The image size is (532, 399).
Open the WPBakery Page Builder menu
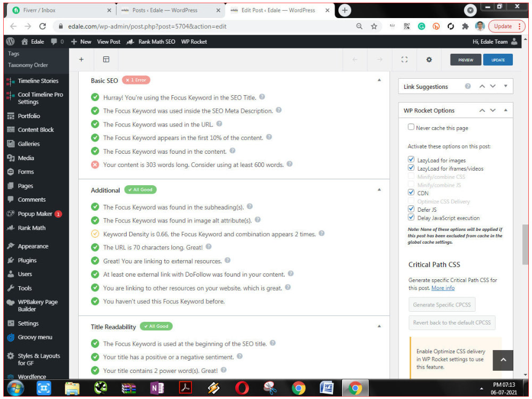[x=38, y=305]
